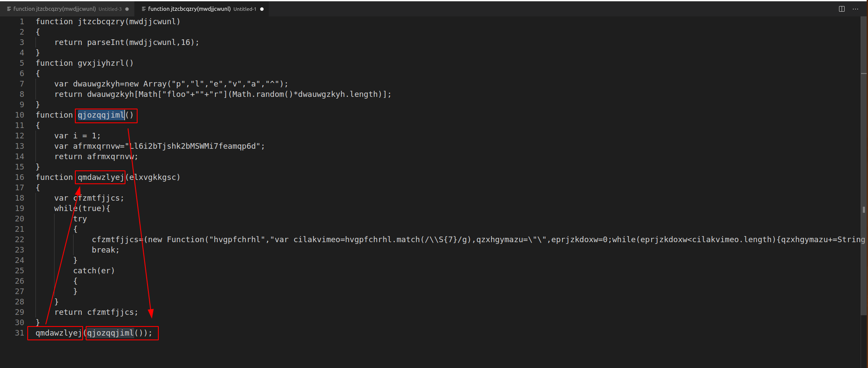Click the file icon on Untitled-1 tab
Viewport: 868px width, 368px height.
pyautogui.click(x=144, y=9)
